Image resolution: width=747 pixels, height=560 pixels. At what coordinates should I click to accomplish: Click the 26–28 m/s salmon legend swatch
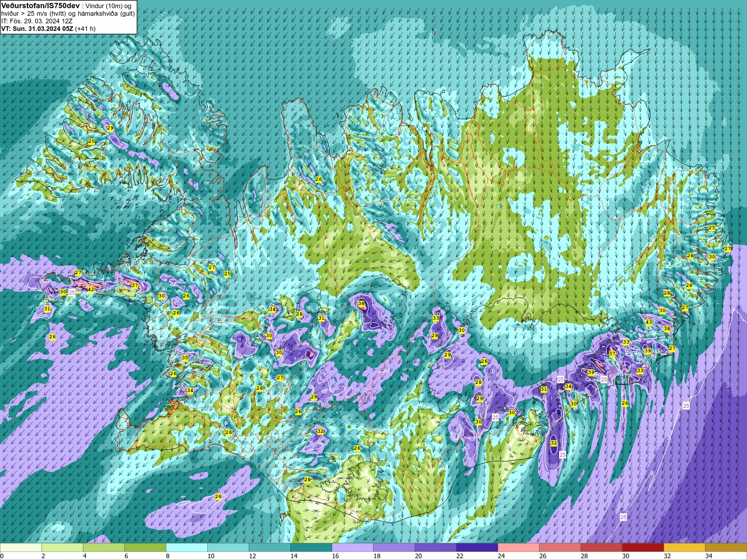click(x=560, y=548)
